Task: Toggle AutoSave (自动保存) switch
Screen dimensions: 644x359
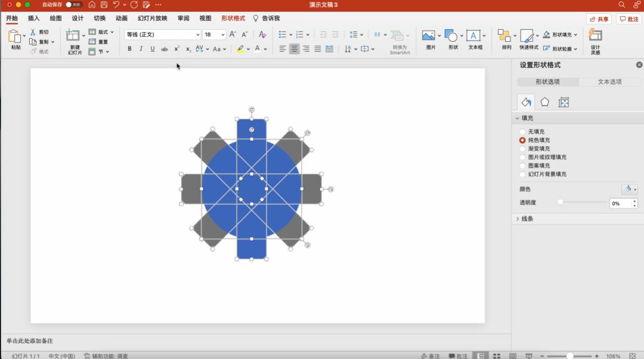Action: click(x=73, y=5)
